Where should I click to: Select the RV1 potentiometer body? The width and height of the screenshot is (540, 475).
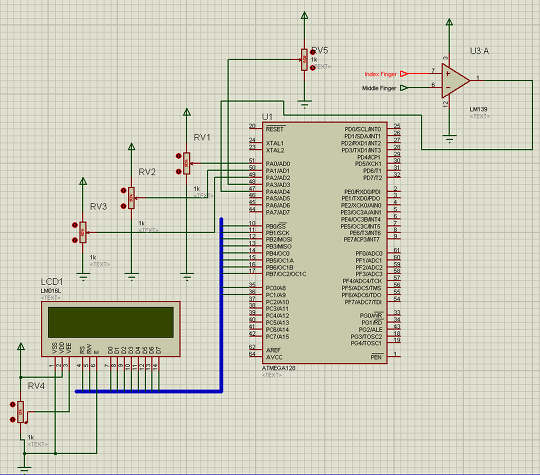click(x=186, y=163)
